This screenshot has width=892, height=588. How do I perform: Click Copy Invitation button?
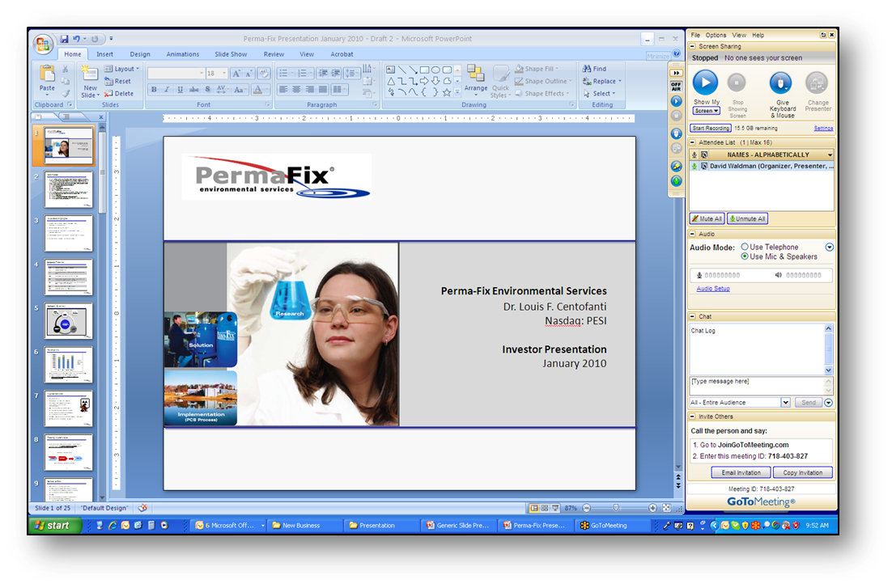[802, 472]
